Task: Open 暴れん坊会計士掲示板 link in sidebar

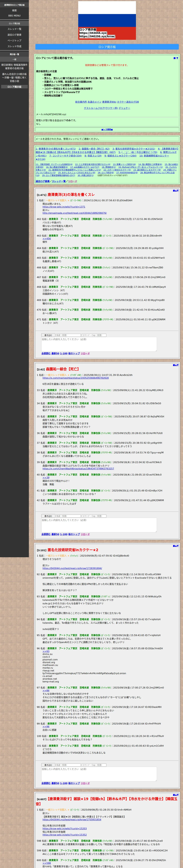Action: tap(14, 78)
